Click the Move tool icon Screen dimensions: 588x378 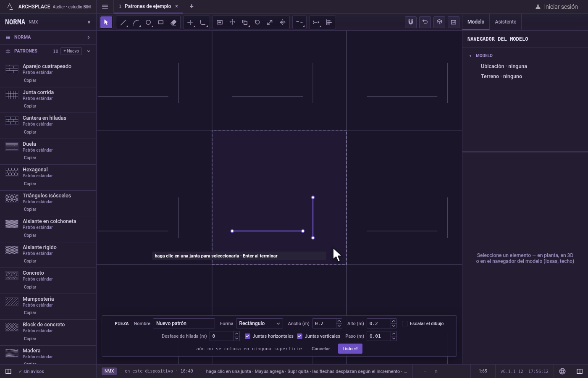(232, 22)
